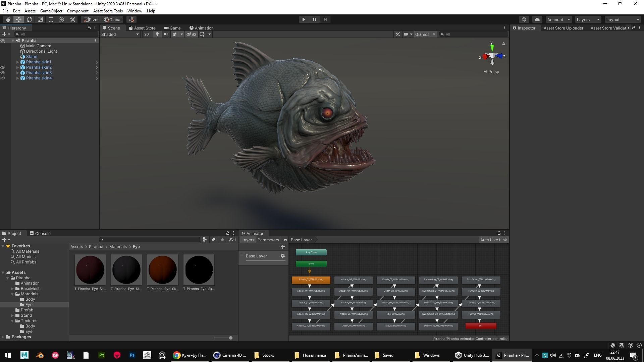Switch to the Game tab

(172, 28)
